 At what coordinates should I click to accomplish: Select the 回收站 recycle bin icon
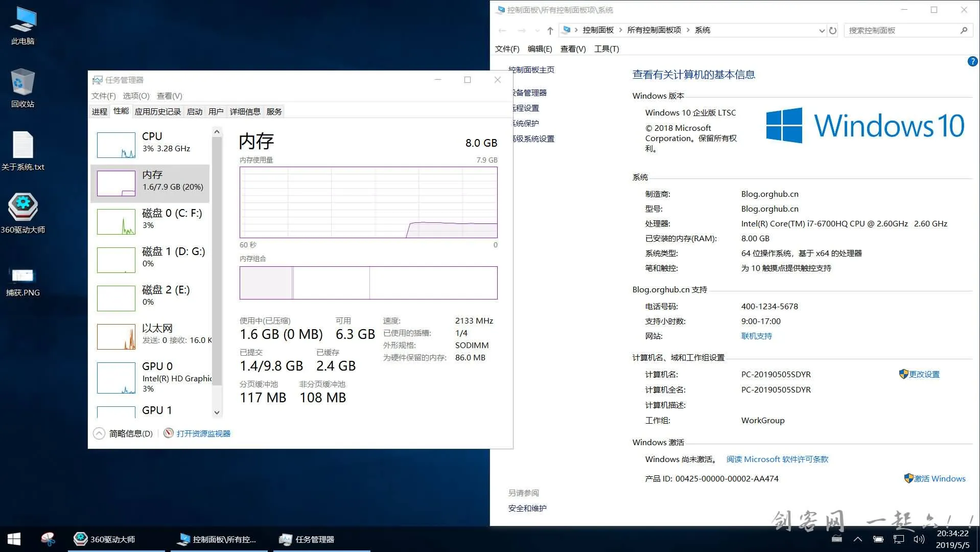23,88
